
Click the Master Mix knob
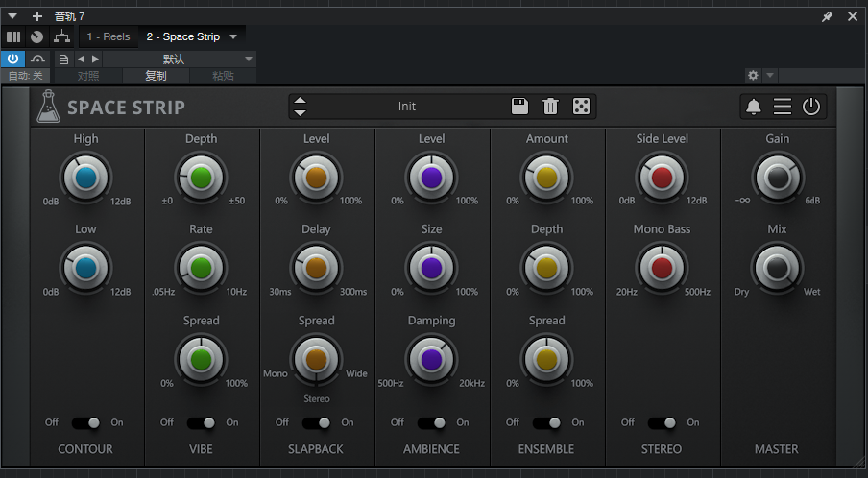[777, 269]
